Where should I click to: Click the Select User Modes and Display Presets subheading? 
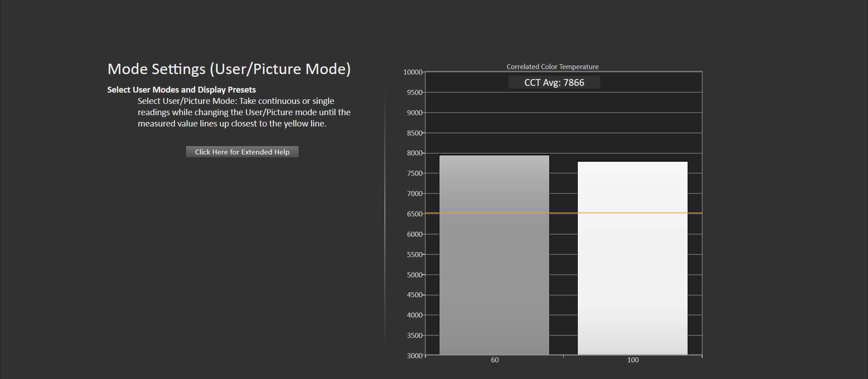(181, 89)
